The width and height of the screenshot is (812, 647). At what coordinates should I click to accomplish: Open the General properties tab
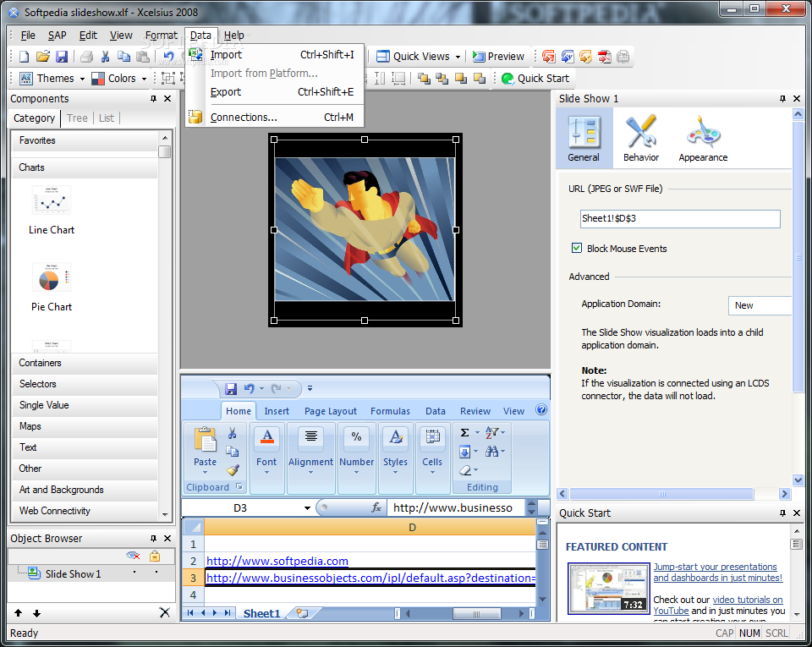click(x=584, y=138)
